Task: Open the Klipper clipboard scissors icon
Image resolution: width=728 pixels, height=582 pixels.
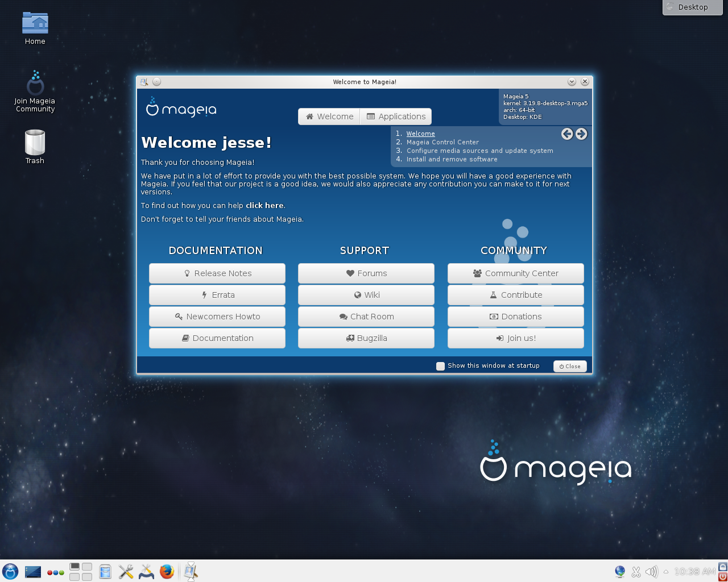Action: [x=636, y=572]
